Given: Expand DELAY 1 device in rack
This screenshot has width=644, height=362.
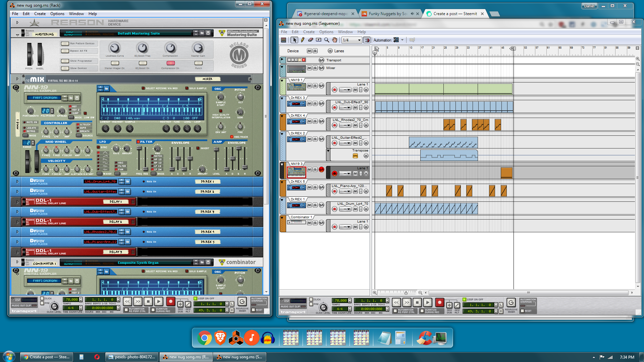Looking at the screenshot, I should click(x=17, y=201).
